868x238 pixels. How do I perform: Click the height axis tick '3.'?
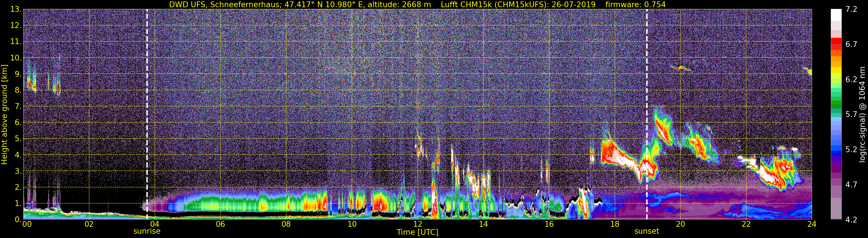pos(18,171)
